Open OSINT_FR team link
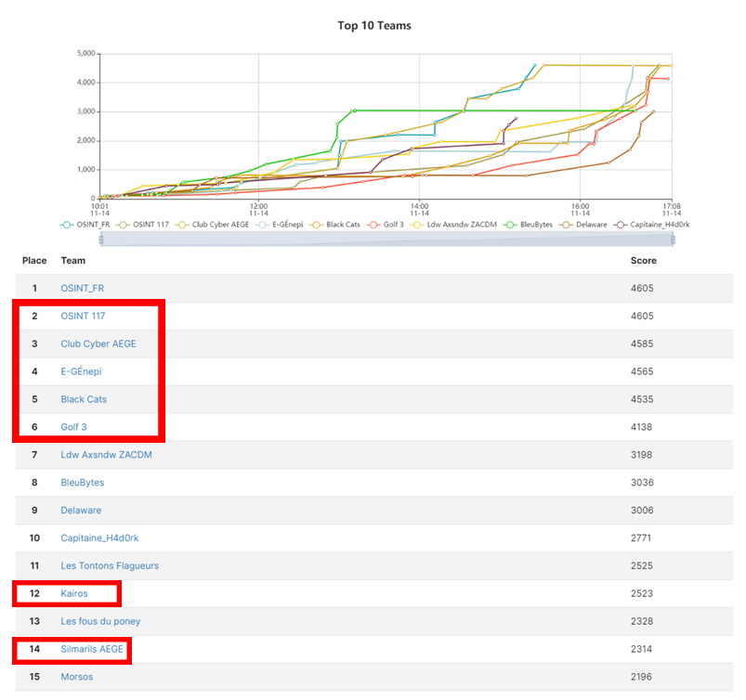746x700 pixels. coord(83,288)
